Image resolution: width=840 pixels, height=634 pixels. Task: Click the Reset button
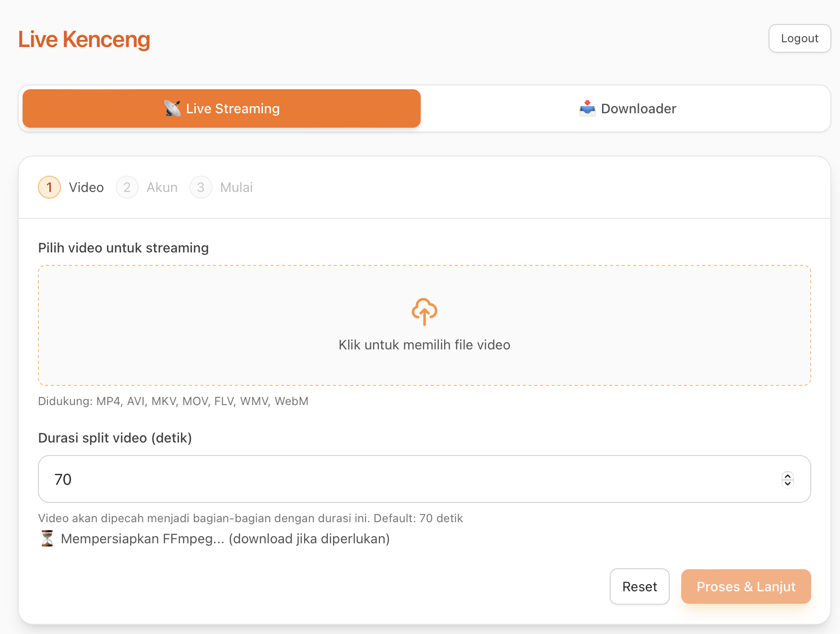639,586
